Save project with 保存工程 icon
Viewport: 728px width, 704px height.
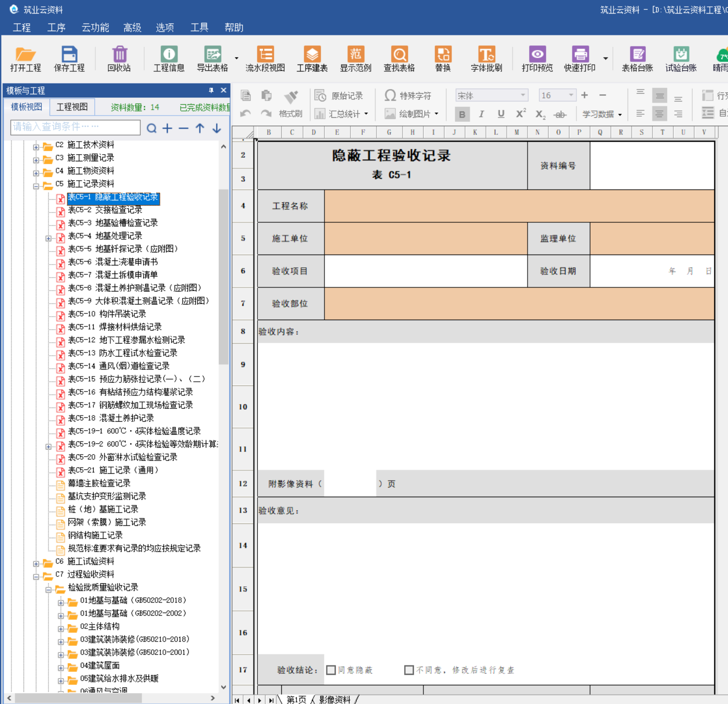69,59
